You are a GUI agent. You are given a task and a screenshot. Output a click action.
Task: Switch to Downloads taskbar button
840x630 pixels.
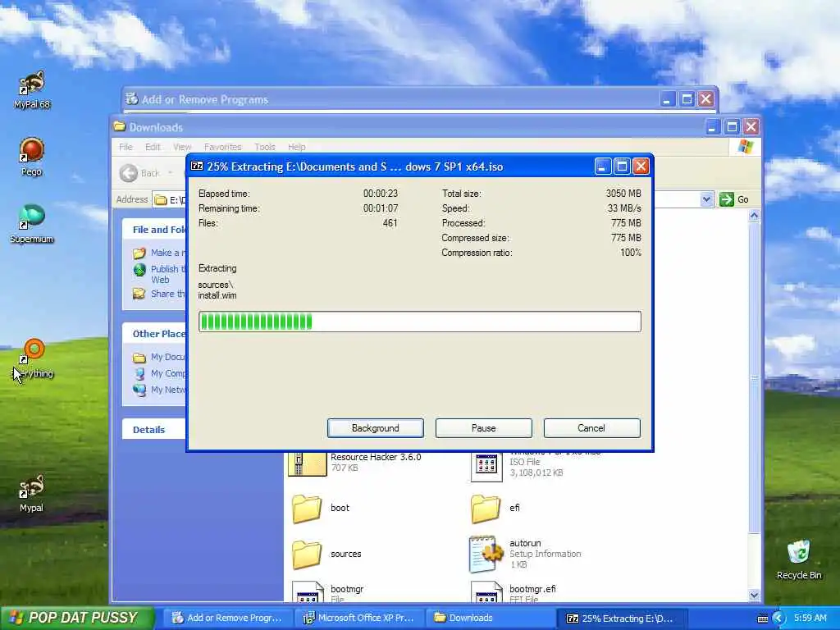click(491, 618)
